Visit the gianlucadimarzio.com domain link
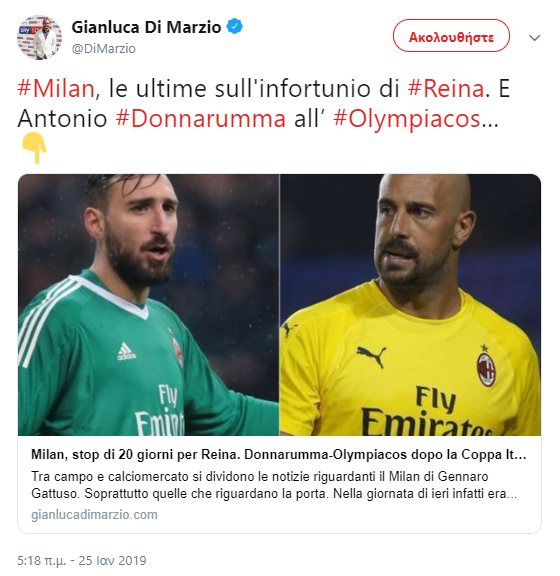 tap(94, 515)
